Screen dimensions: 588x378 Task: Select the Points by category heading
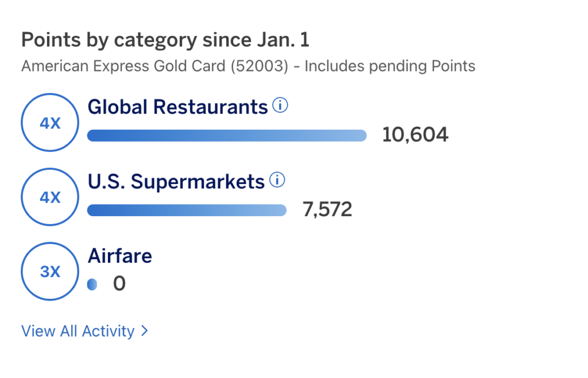point(165,40)
